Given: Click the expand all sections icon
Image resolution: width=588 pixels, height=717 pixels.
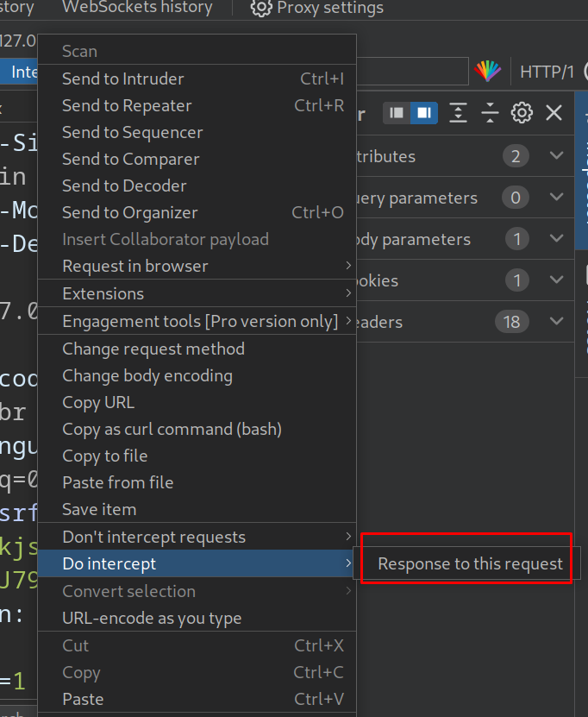Looking at the screenshot, I should pyautogui.click(x=458, y=113).
